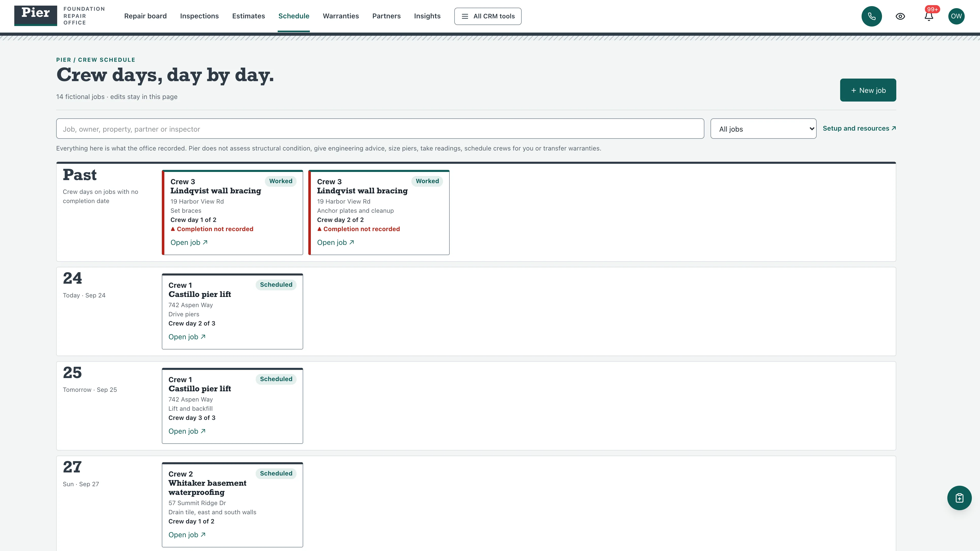Click Completion not recorded on day 1 card

click(212, 229)
